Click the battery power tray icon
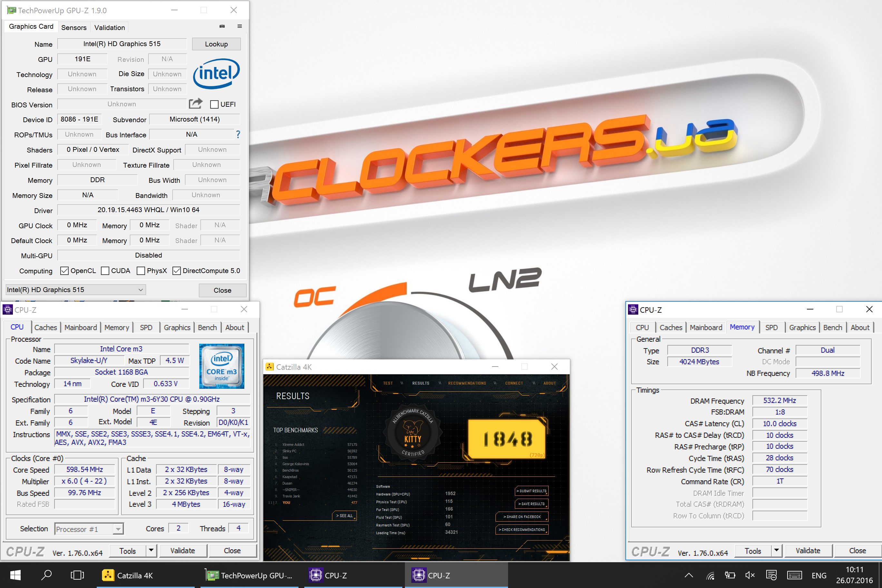 (x=730, y=575)
